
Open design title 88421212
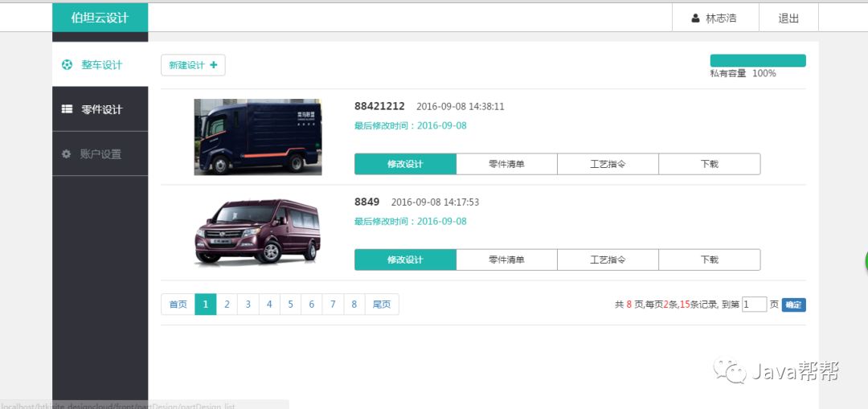[x=379, y=106]
